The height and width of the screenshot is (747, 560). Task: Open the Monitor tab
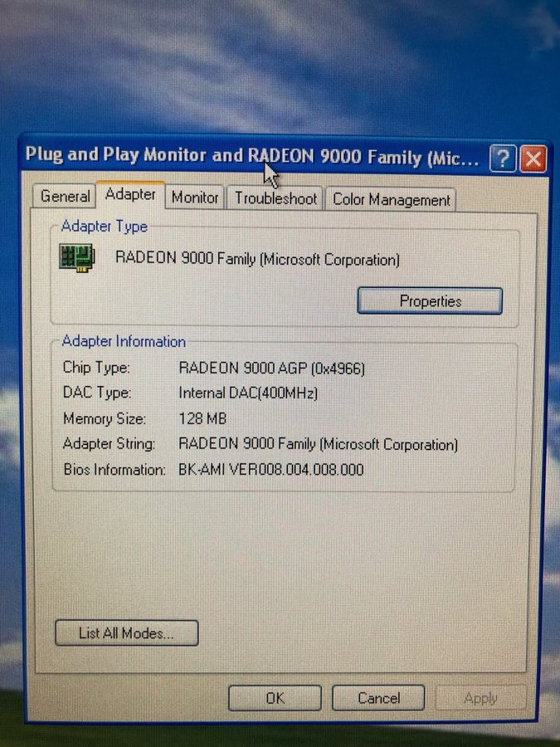[x=195, y=198]
